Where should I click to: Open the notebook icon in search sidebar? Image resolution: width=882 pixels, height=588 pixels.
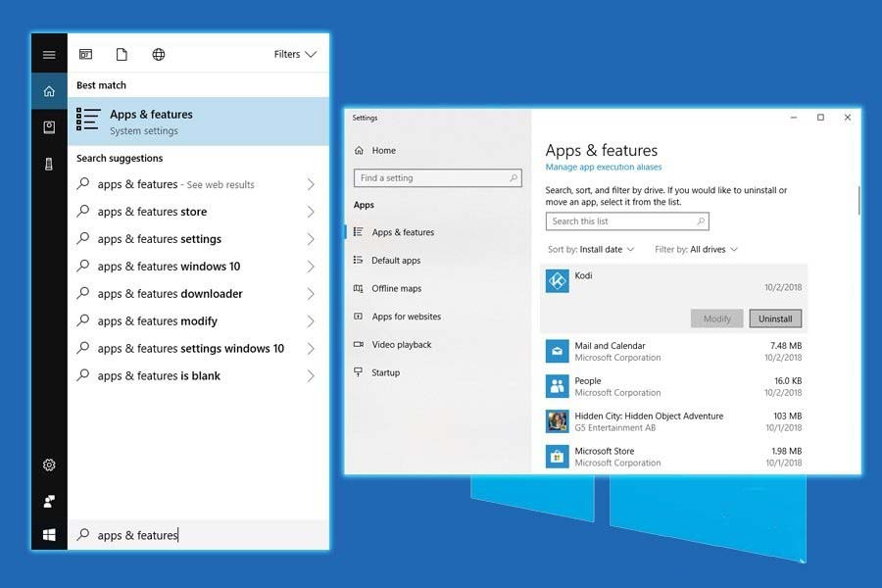49,127
